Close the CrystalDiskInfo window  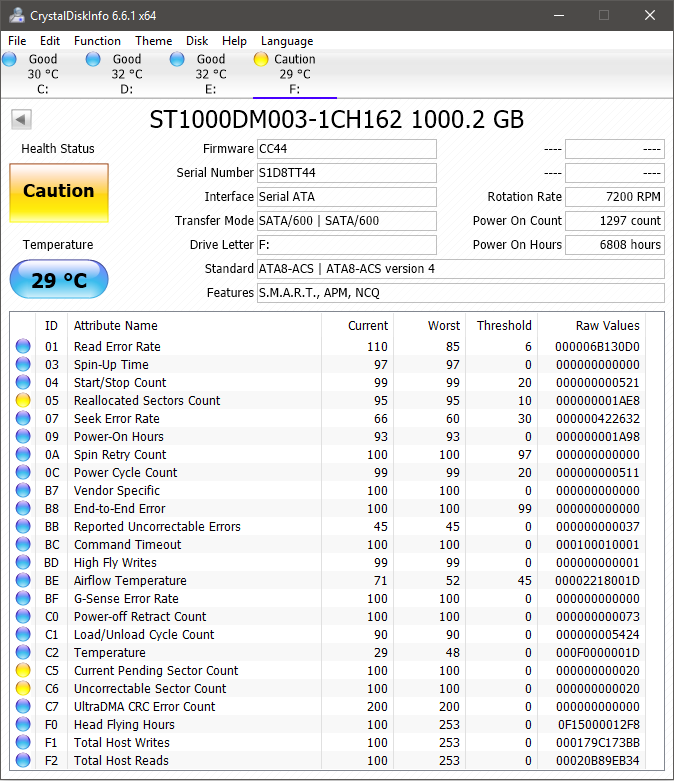coord(650,15)
